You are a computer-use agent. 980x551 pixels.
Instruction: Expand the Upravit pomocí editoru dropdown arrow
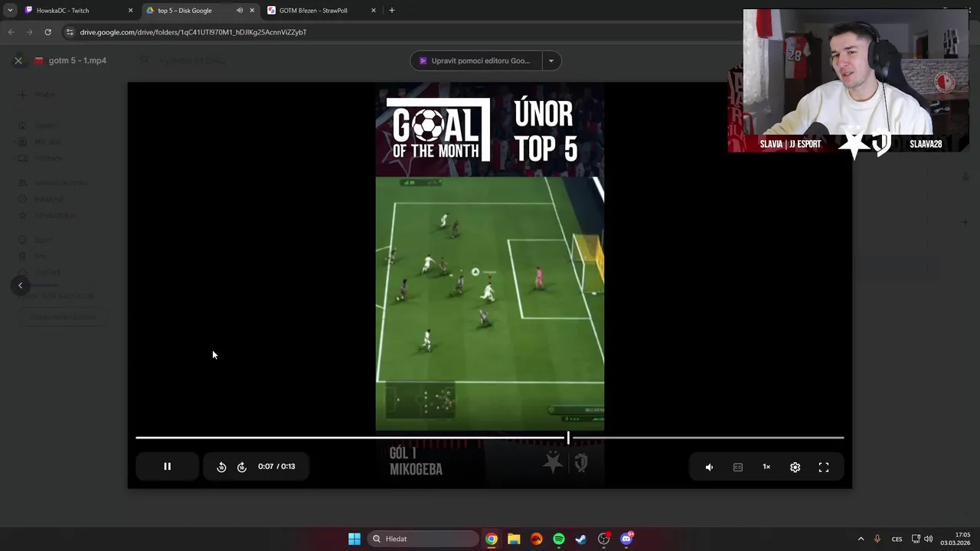click(x=550, y=60)
